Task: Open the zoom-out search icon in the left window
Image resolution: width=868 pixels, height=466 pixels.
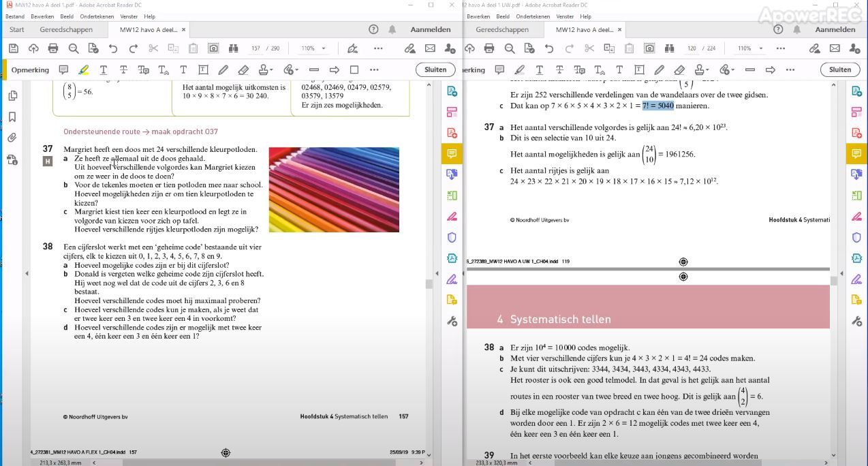Action: pos(73,48)
